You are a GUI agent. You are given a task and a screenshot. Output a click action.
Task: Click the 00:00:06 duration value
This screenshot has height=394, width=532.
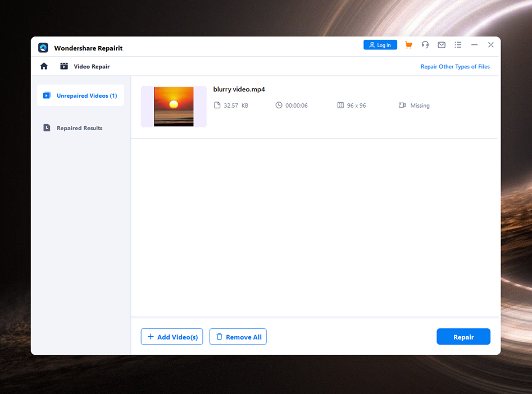click(x=297, y=106)
